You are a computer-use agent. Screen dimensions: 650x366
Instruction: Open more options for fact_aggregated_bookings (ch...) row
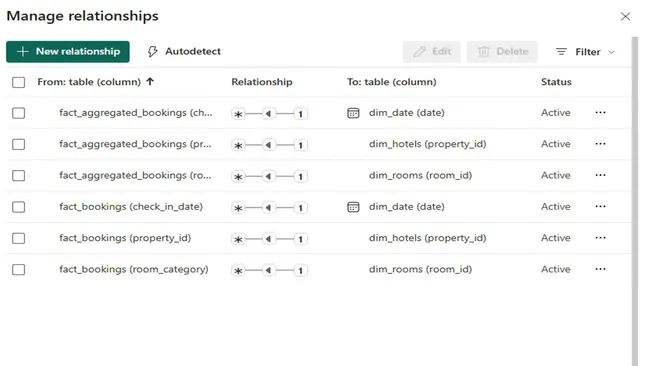coord(600,112)
